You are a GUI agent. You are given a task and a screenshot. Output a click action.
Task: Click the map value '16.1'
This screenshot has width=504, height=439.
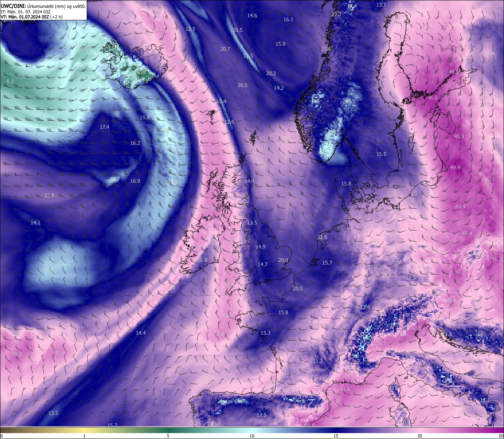tap(288, 19)
